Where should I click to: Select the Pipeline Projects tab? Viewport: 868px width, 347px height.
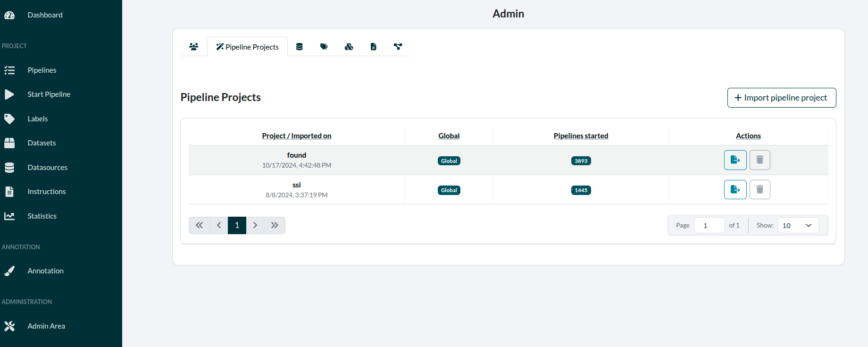248,47
